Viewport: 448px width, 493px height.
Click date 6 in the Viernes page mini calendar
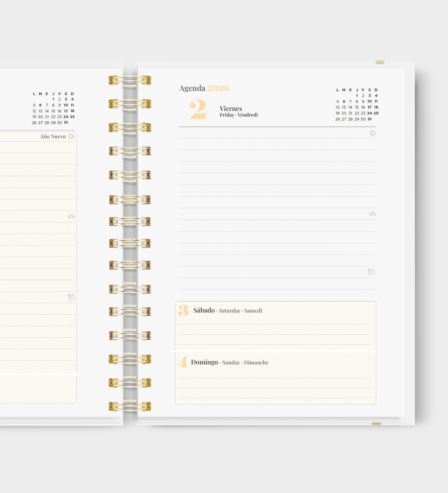(x=344, y=101)
